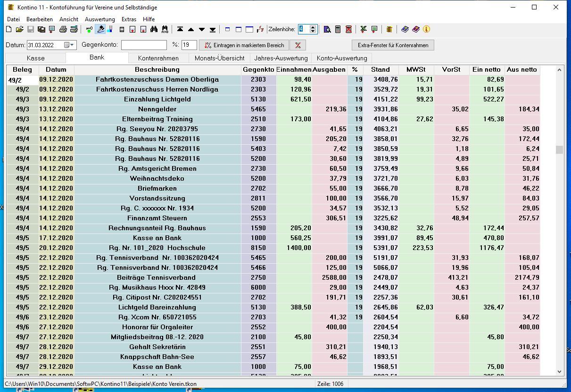
Task: Click the Excel export icon
Action: pyautogui.click(x=363, y=29)
